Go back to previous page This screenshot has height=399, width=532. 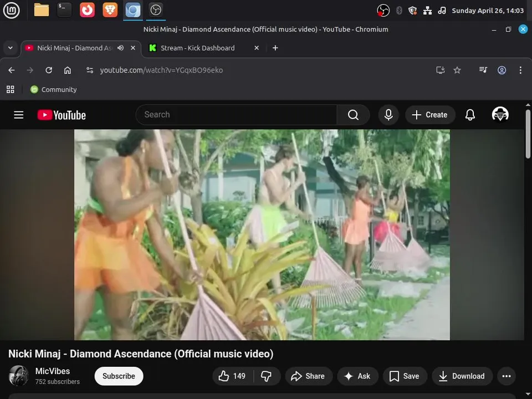click(12, 70)
